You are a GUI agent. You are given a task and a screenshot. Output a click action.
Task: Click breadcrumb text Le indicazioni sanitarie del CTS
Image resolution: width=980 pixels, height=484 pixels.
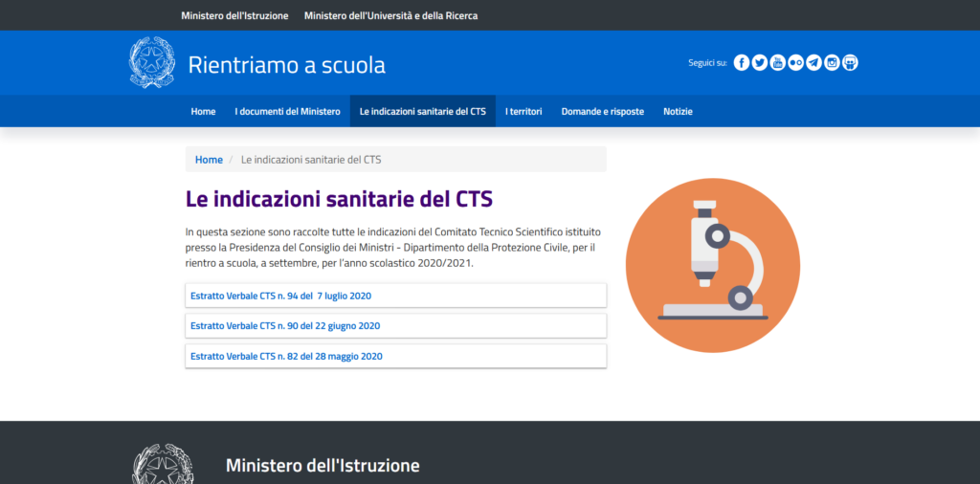[311, 160]
